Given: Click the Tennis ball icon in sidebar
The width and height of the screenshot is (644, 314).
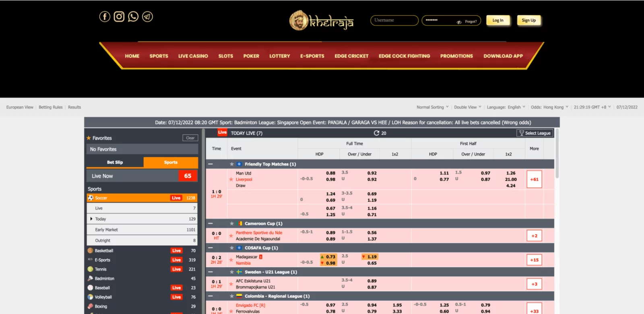Looking at the screenshot, I should tap(91, 269).
